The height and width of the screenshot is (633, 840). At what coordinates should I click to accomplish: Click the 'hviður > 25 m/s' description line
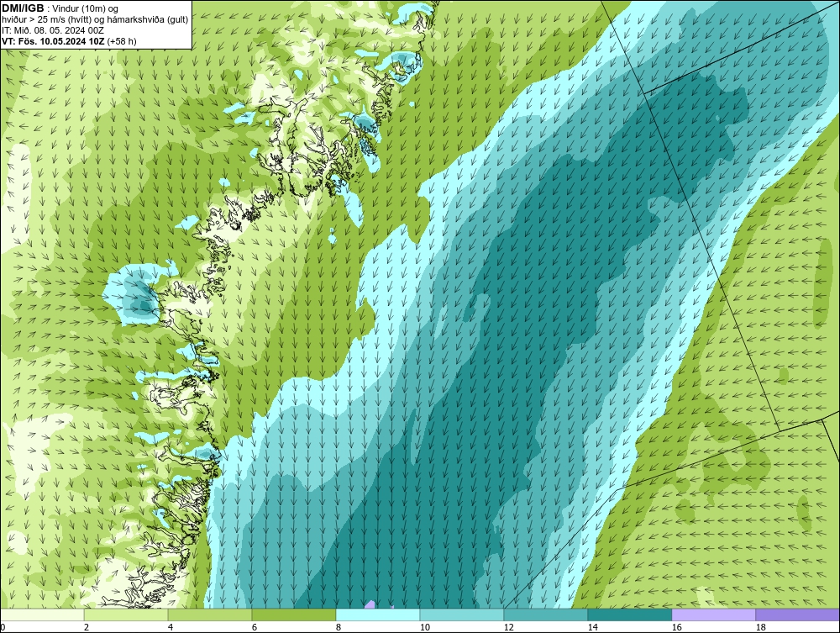point(96,19)
